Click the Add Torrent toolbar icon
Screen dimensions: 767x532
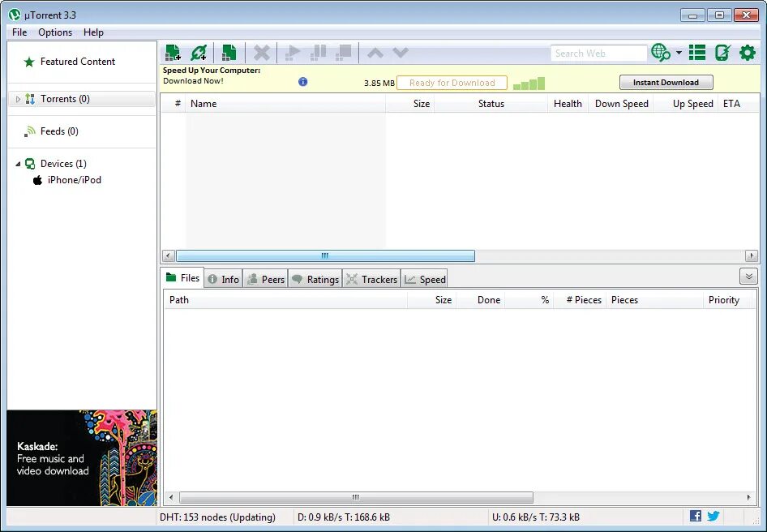pyautogui.click(x=173, y=53)
